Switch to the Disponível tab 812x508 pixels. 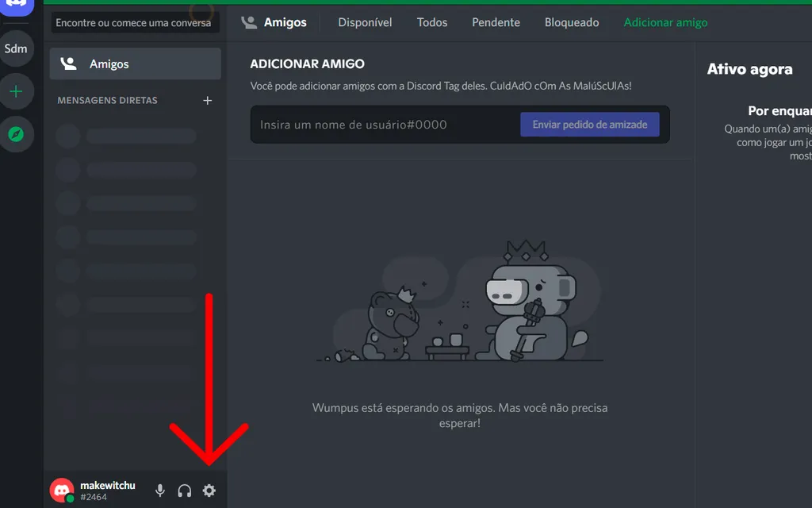click(x=365, y=22)
